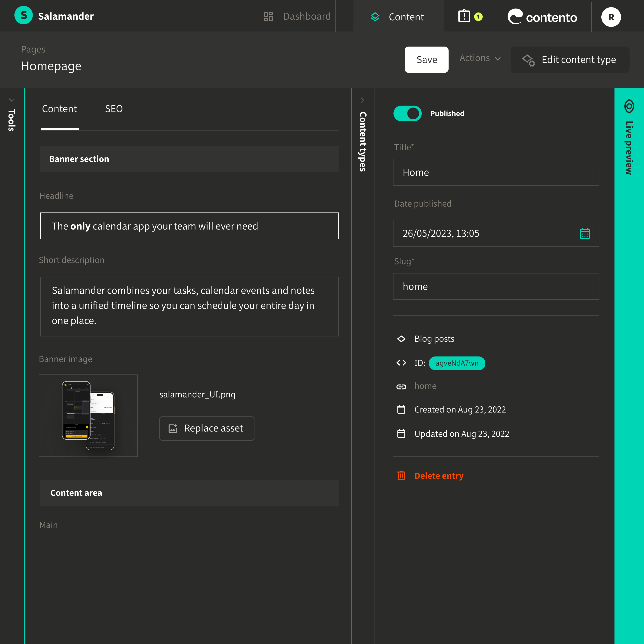Click the code brackets ID icon
This screenshot has width=644, height=644.
click(401, 363)
